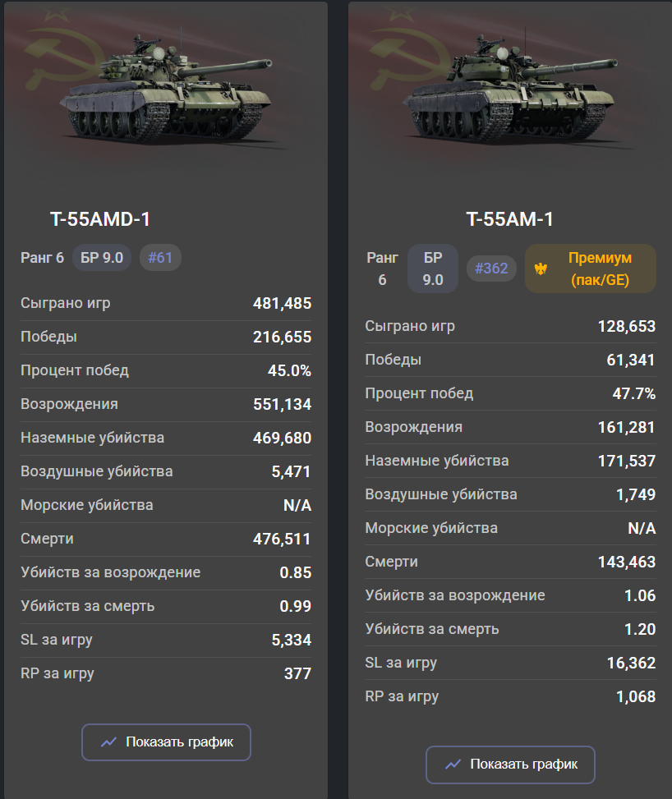The width and height of the screenshot is (672, 799).
Task: Click the #362 rank badge
Action: (x=491, y=269)
